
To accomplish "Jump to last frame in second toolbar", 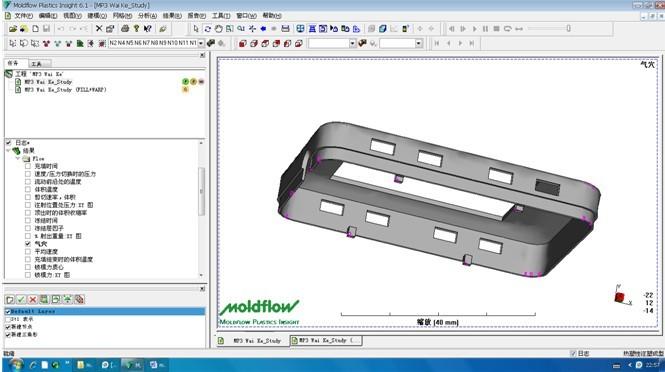I will pyautogui.click(x=472, y=43).
